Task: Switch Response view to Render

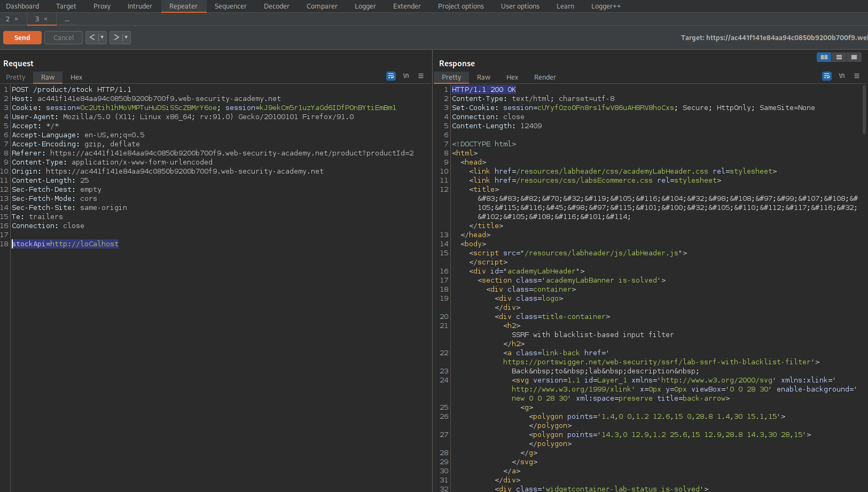Action: (x=545, y=77)
